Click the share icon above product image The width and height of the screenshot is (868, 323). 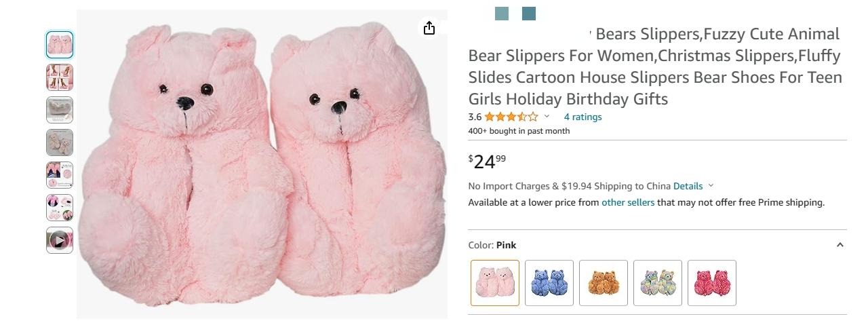pyautogui.click(x=429, y=28)
